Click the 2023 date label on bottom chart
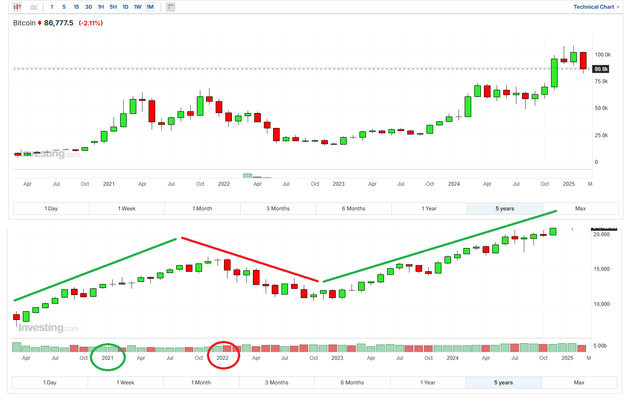The width and height of the screenshot is (640, 401). point(337,358)
